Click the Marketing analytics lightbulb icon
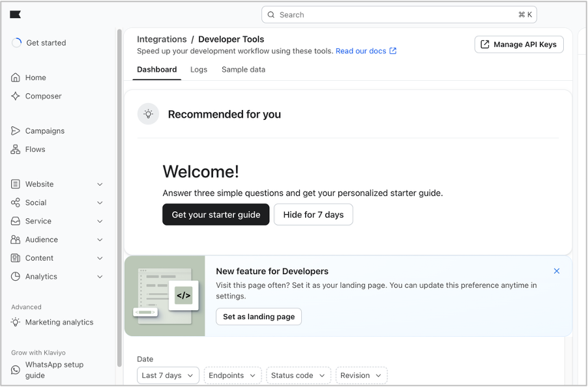The height and width of the screenshot is (387, 588). click(16, 322)
